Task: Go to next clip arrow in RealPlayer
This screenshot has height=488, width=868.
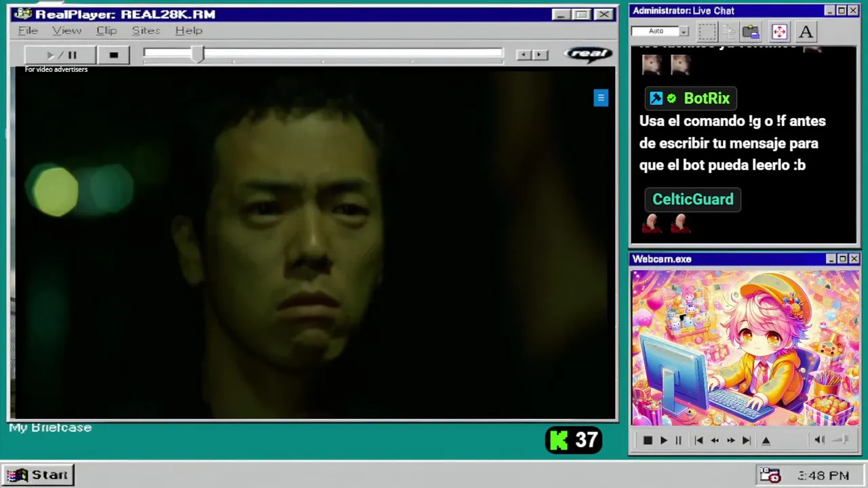Action: pyautogui.click(x=540, y=55)
